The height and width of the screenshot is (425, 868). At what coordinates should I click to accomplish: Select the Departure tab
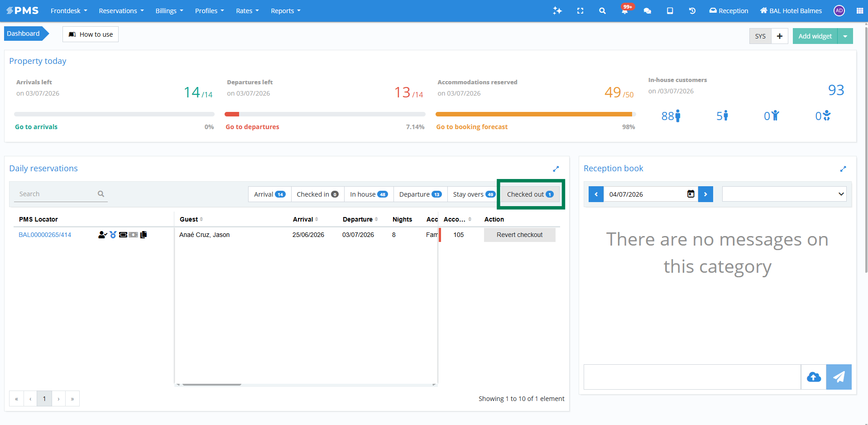421,194
